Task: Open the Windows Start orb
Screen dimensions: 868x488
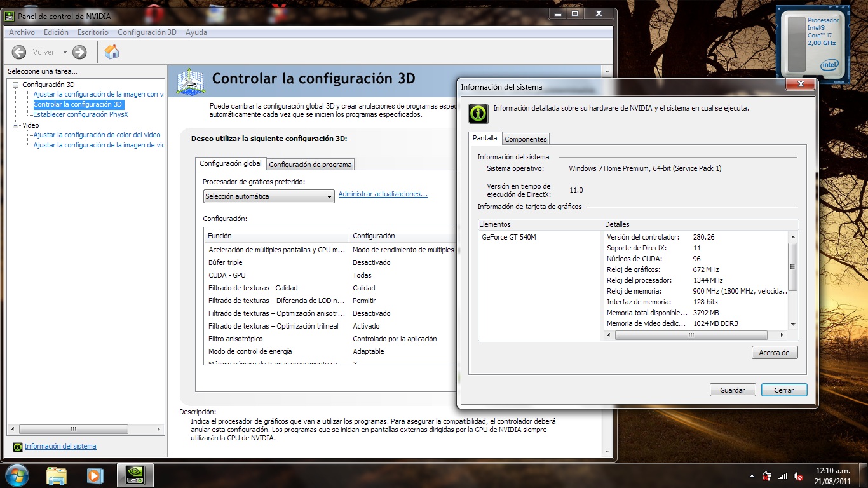Action: click(17, 475)
